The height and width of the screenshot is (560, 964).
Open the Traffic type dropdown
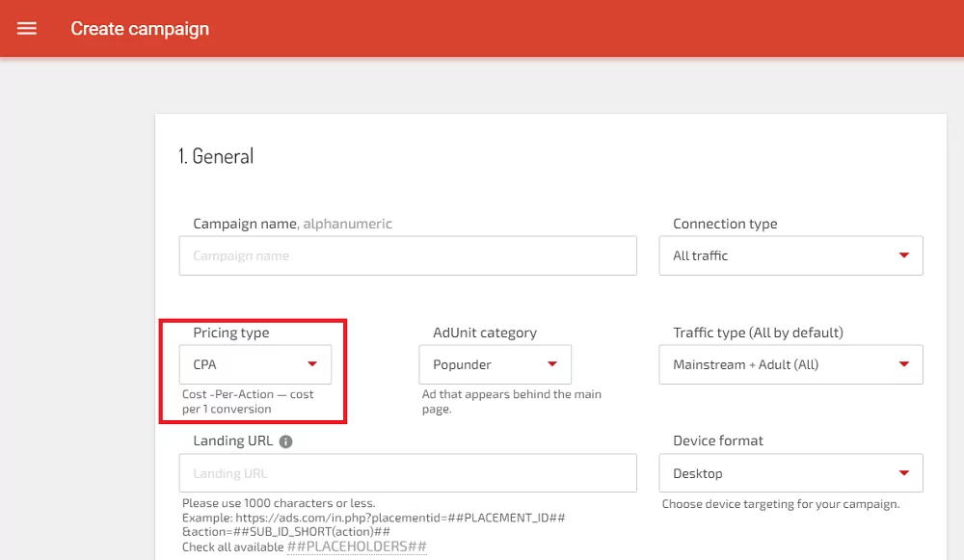790,364
